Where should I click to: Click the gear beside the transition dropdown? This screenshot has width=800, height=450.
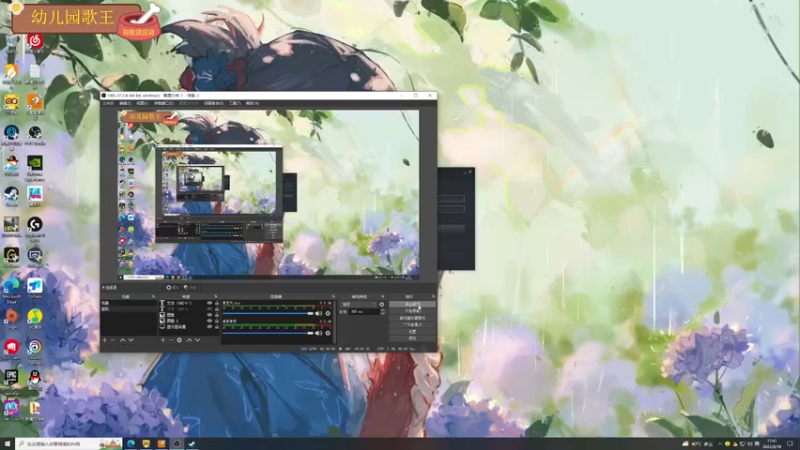382,305
